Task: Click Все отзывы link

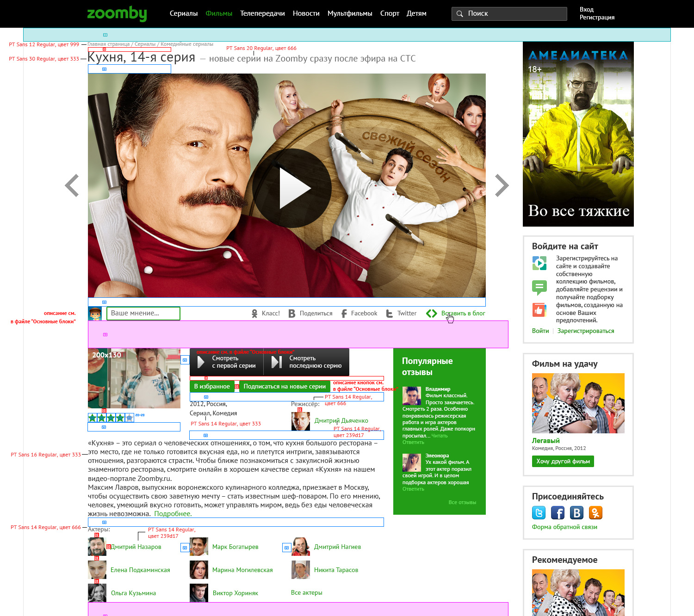Action: coord(462,503)
